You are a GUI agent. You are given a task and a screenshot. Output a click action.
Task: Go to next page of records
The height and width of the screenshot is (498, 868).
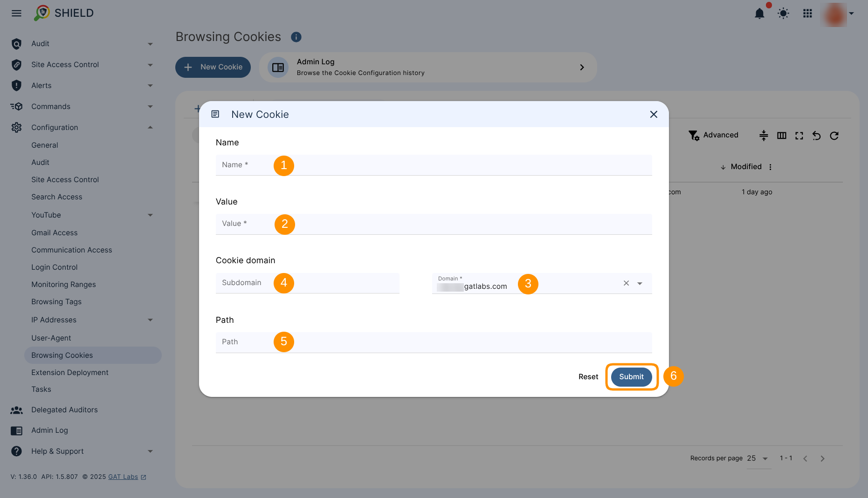click(x=822, y=459)
